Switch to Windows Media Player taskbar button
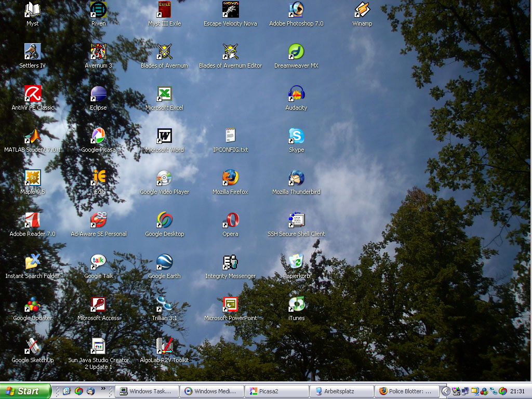 pos(212,391)
